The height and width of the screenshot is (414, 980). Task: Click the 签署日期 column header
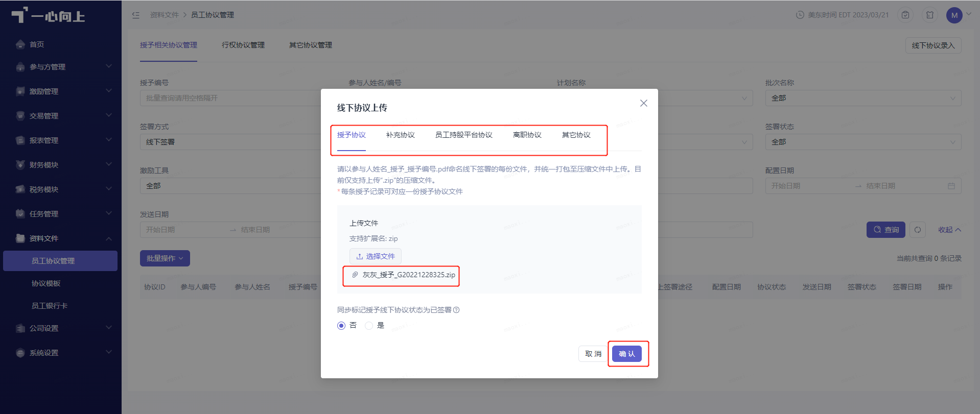coord(907,287)
